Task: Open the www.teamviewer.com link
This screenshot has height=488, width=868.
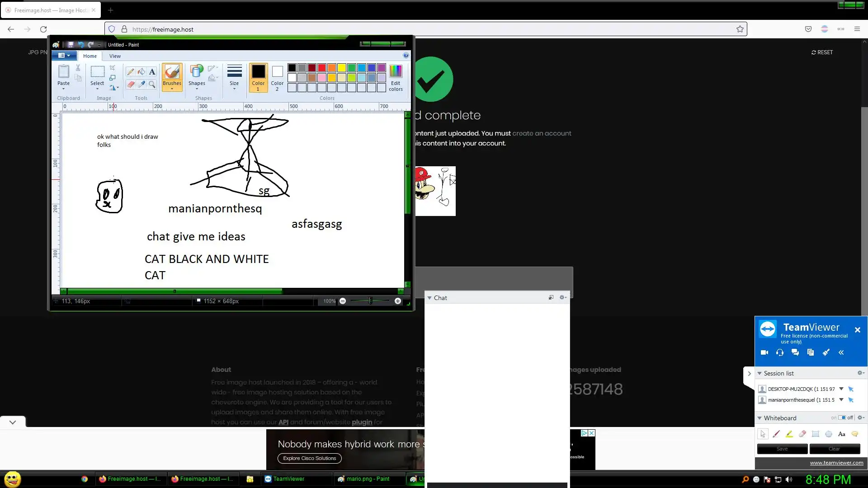Action: click(x=836, y=463)
